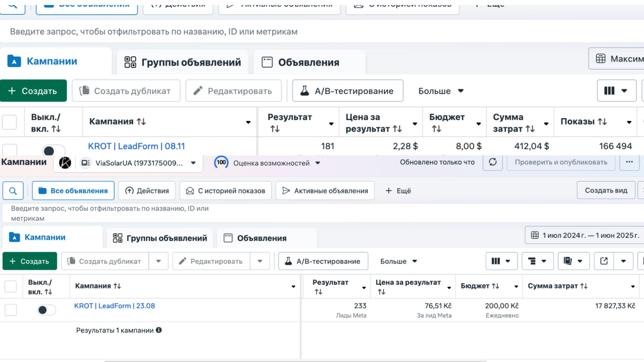The width and height of the screenshot is (644, 362).
Task: Switch to the lower Объявления tab
Action: [x=262, y=238]
